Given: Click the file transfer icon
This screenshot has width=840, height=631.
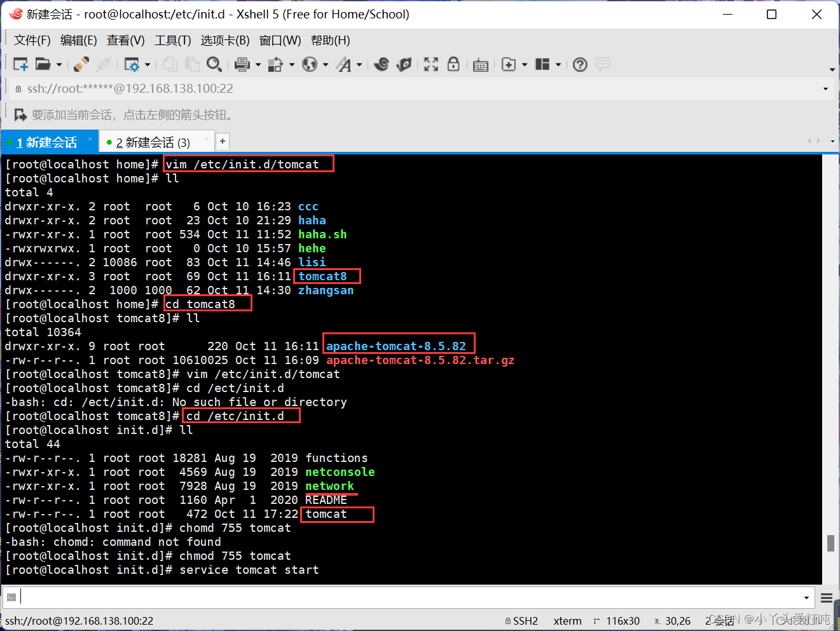Looking at the screenshot, I should pos(276,64).
